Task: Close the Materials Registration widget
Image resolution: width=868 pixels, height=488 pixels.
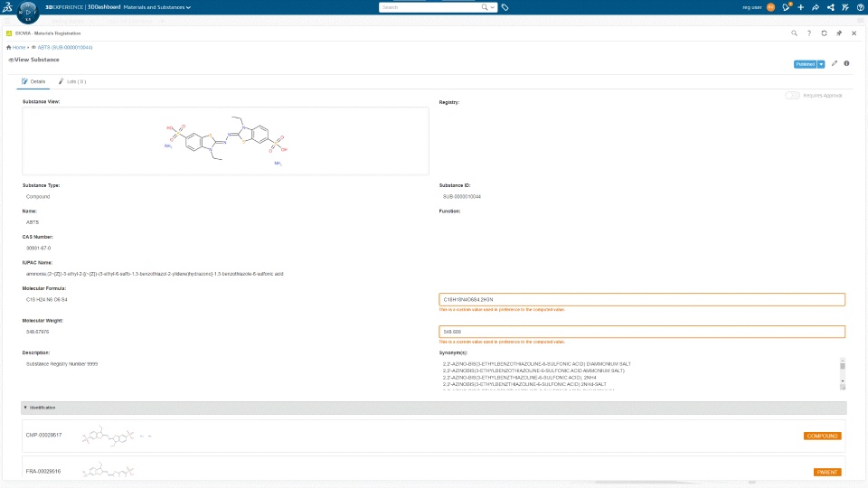Action: tap(854, 33)
